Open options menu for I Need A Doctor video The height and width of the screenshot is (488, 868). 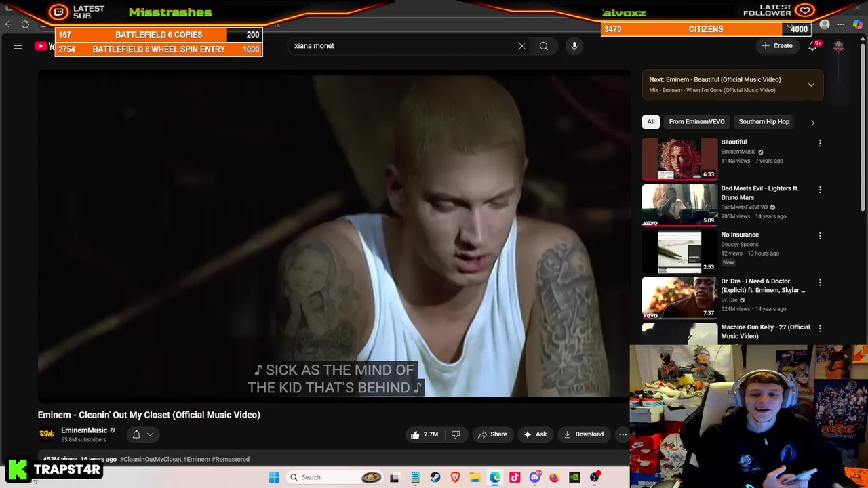820,283
